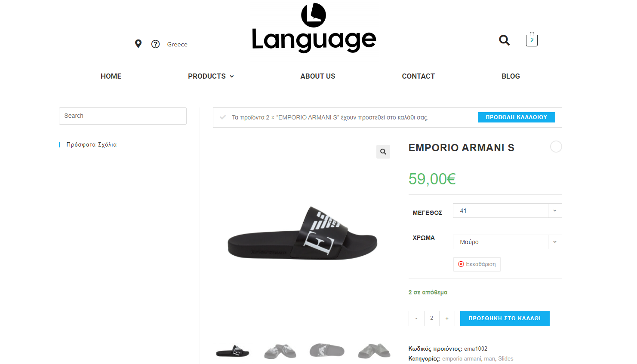Click the Language logo
This screenshot has height=364, width=637.
click(x=314, y=28)
